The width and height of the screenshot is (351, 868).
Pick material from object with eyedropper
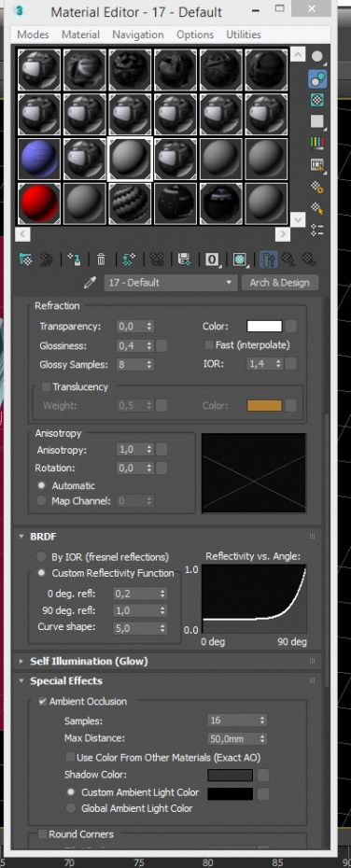pos(90,283)
